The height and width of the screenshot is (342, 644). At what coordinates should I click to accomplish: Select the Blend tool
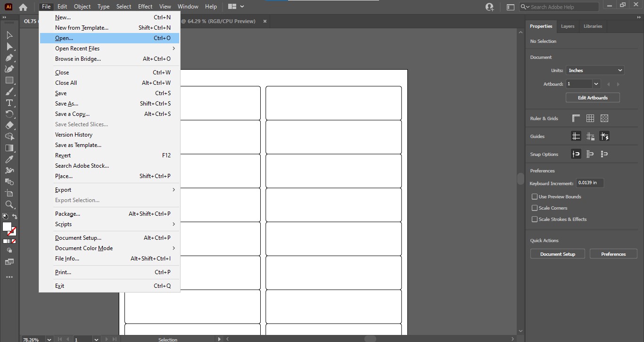point(9,182)
